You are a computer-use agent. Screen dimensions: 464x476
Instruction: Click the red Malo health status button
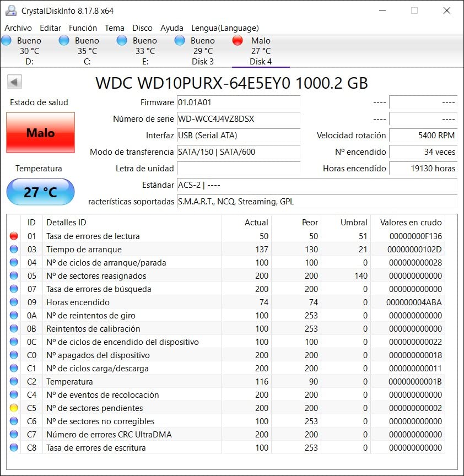40,133
